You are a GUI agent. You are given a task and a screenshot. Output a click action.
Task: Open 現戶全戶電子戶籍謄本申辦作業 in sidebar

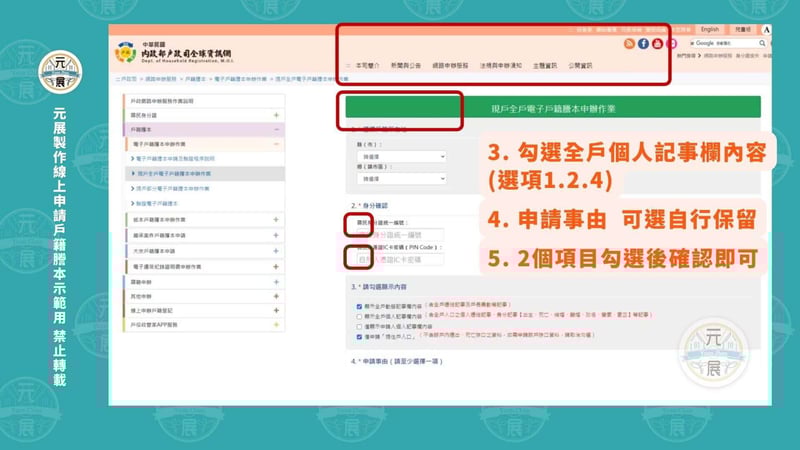click(174, 174)
